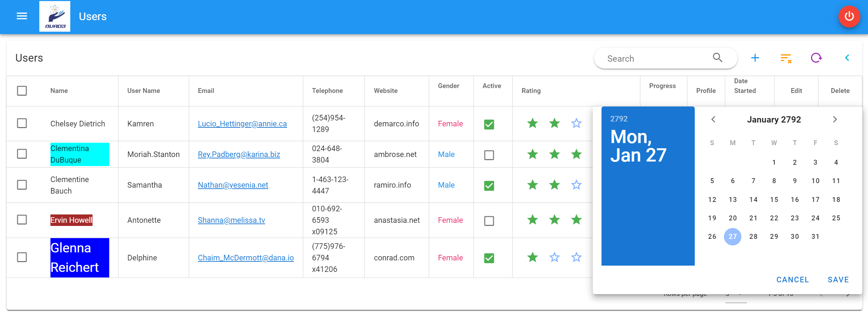Clear filters with the orange filter icon

click(x=786, y=58)
